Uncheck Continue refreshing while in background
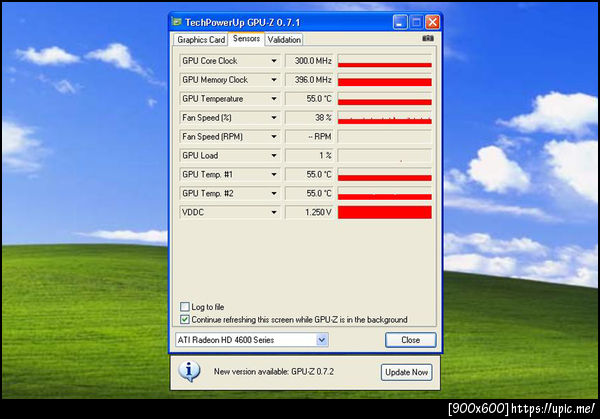Screen dimensions: 600x419 [x=185, y=319]
